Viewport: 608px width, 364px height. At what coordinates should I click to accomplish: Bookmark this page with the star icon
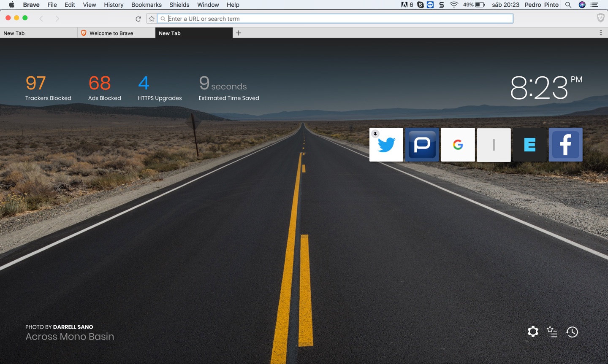click(x=151, y=18)
